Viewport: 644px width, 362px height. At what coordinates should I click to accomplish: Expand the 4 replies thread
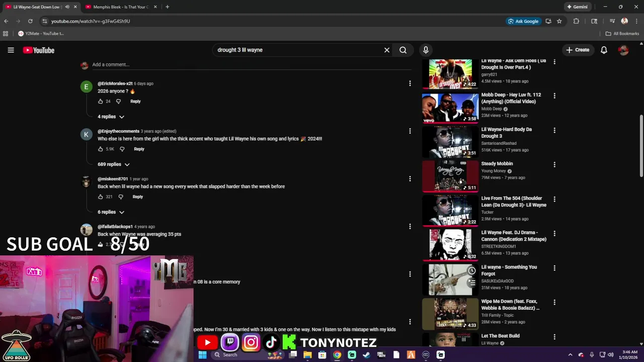[x=111, y=117]
